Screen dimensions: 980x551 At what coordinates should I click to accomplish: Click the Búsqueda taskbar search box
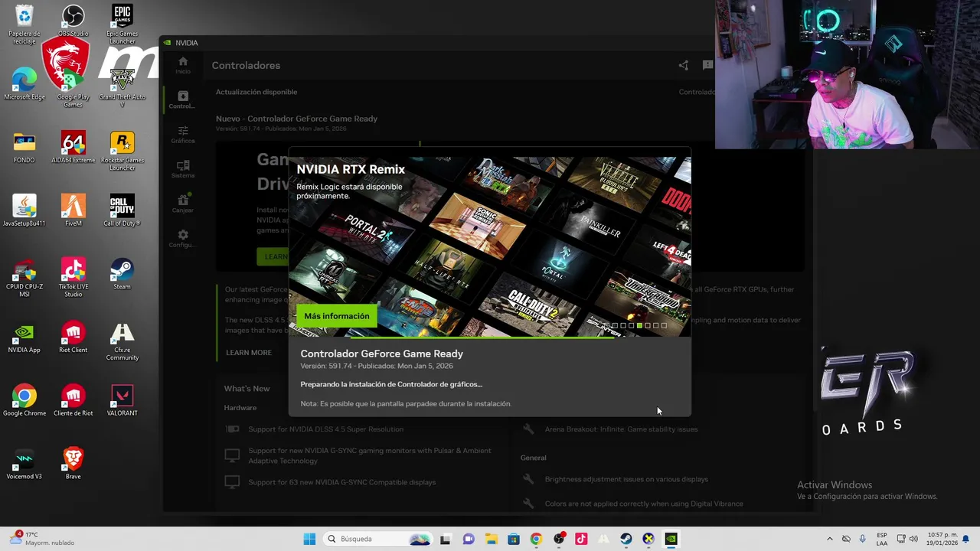pyautogui.click(x=377, y=539)
